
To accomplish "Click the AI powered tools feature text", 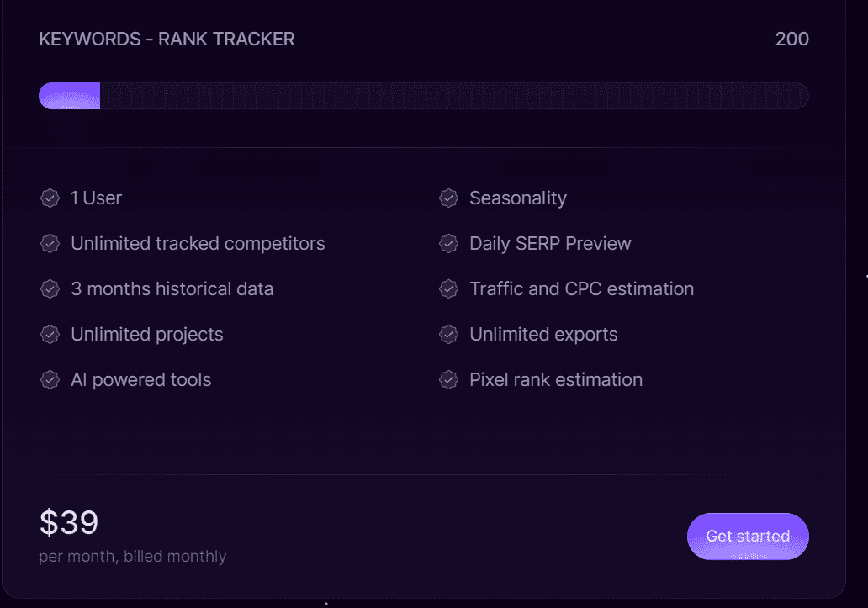I will click(140, 380).
